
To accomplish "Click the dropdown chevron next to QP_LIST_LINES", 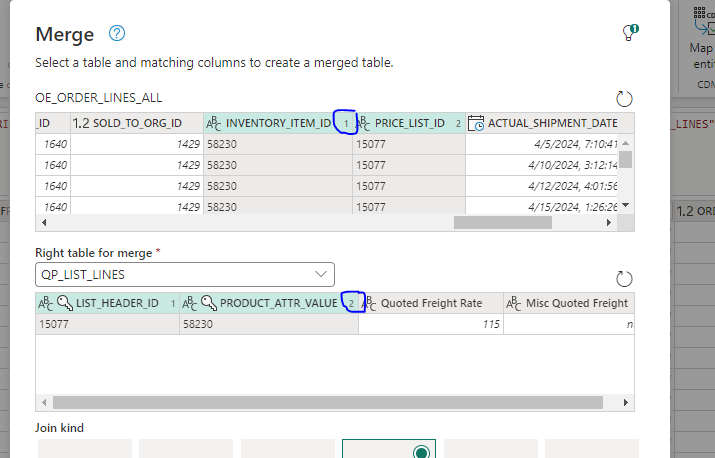I will [x=321, y=274].
